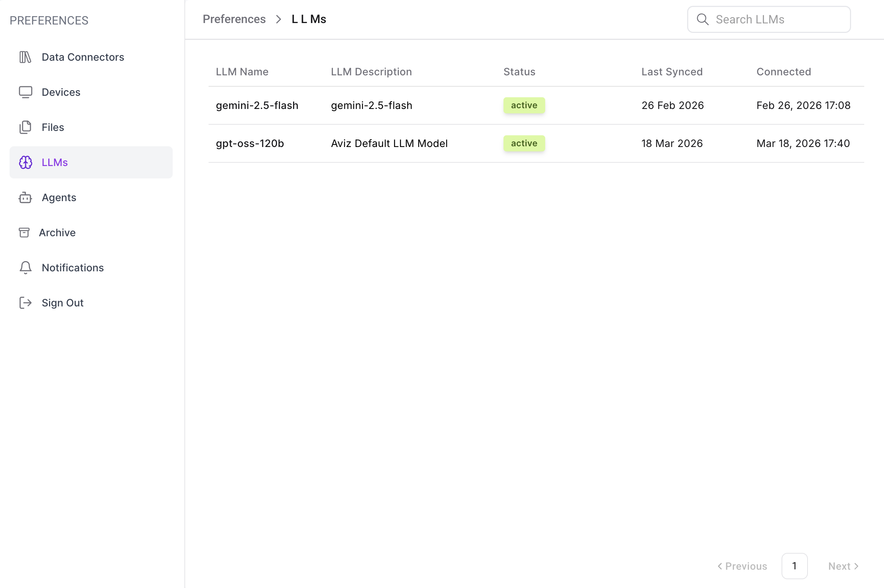Open the gemini-2.5-flash LLM row
This screenshot has width=884, height=588.
click(257, 105)
